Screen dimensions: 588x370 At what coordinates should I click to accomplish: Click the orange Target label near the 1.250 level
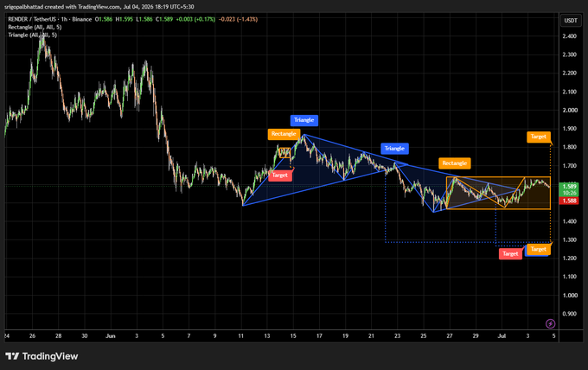click(539, 249)
